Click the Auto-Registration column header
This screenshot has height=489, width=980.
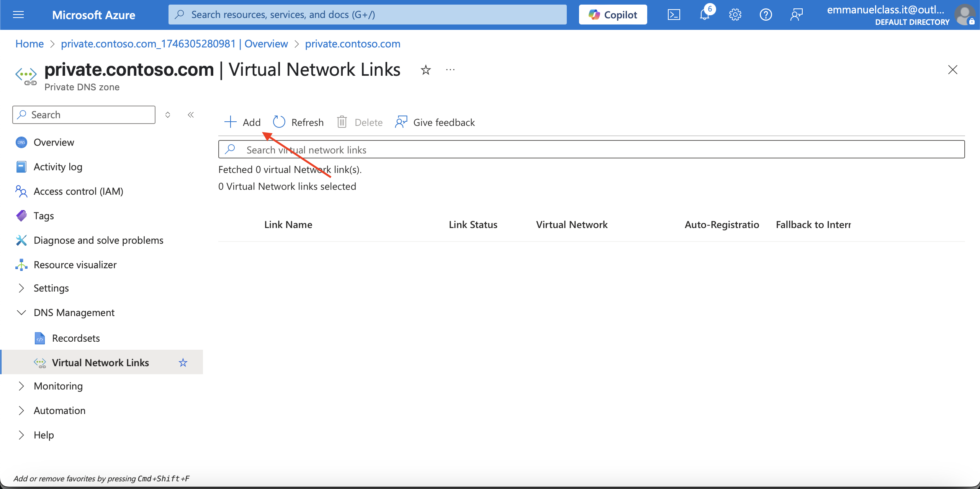tap(722, 225)
